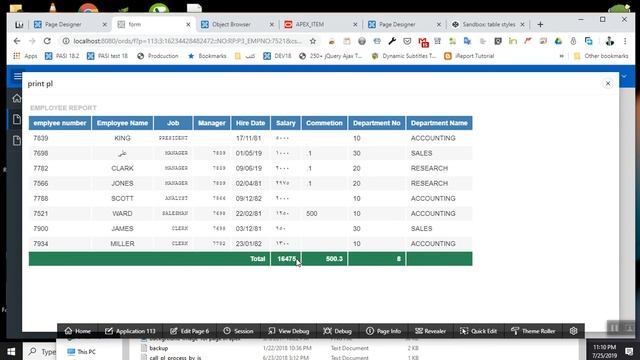
Task: Reload the current page
Action: tap(47, 41)
